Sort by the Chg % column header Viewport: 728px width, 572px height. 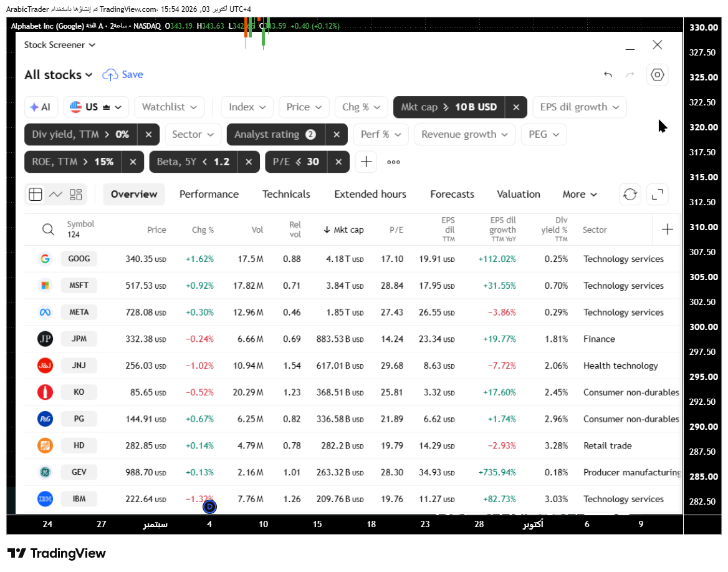(x=203, y=230)
